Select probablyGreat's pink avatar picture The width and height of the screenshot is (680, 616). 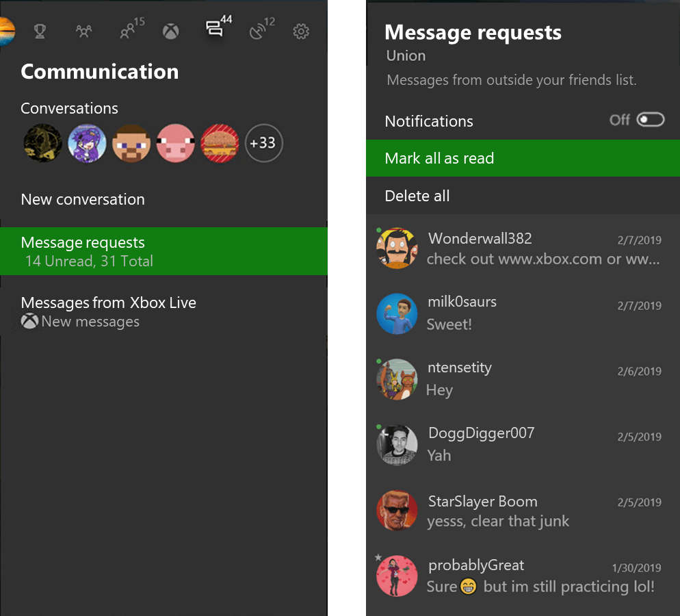coord(397,576)
